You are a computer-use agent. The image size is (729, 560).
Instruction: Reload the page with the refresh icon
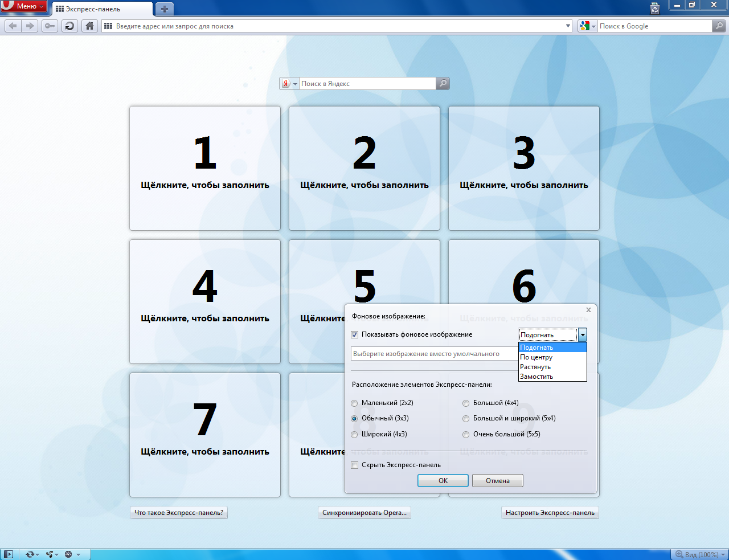[x=69, y=26]
